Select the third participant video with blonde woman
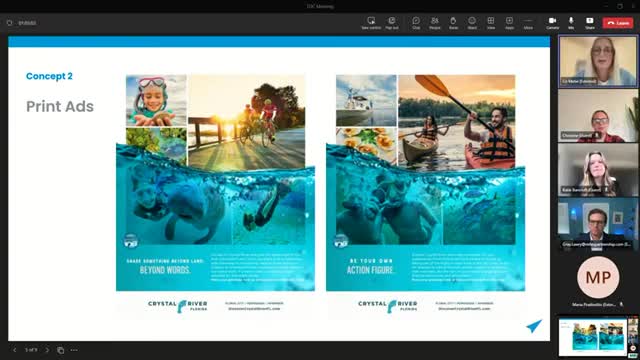This screenshot has width=640, height=360. click(598, 170)
